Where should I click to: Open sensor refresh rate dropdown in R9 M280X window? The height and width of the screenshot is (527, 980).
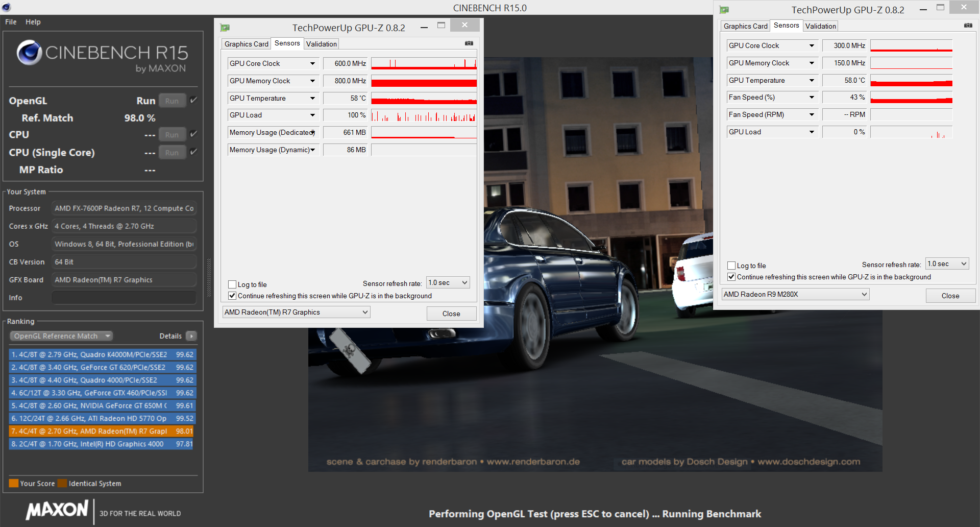tap(947, 264)
